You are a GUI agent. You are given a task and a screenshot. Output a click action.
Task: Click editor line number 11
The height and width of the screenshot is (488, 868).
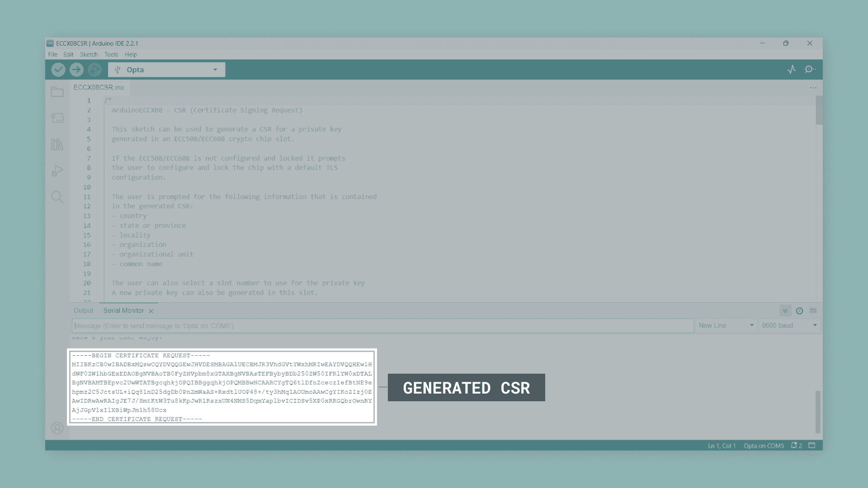87,197
